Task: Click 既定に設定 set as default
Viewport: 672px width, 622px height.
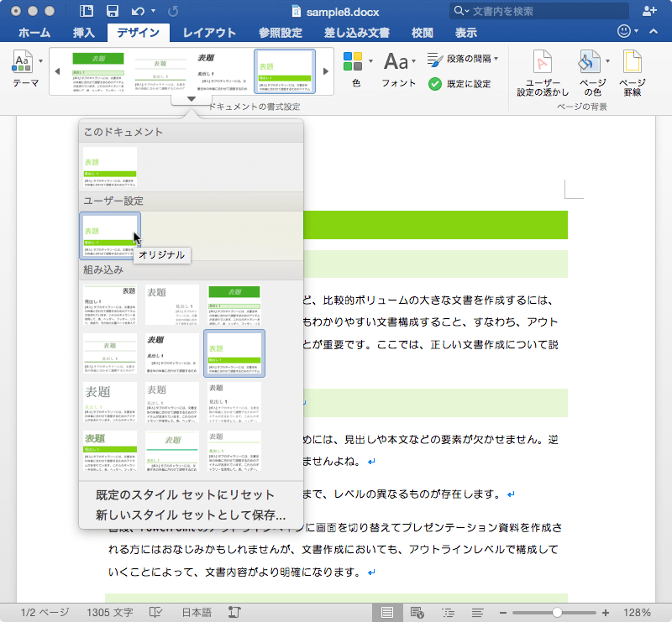Action: 459,84
